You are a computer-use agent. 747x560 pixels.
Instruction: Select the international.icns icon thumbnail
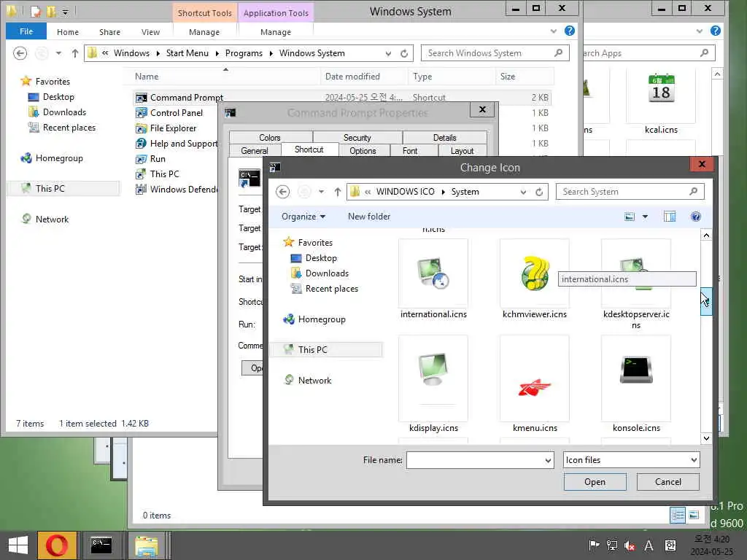click(x=433, y=273)
